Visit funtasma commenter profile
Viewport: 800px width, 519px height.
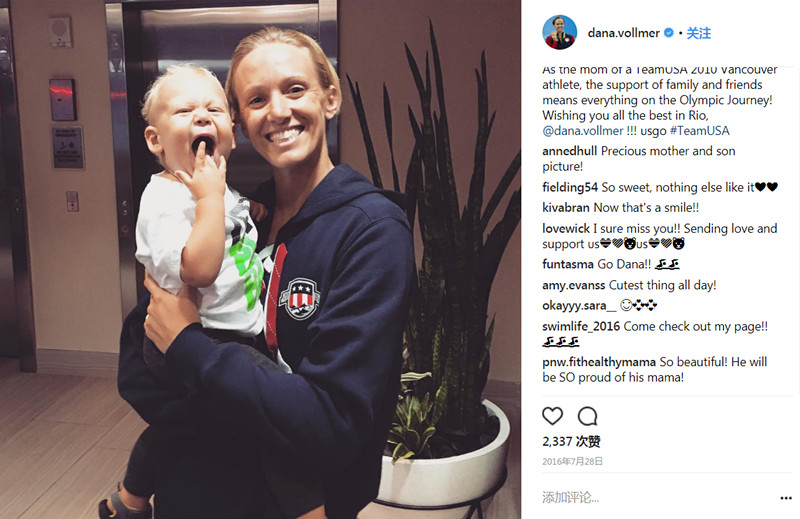pyautogui.click(x=568, y=264)
